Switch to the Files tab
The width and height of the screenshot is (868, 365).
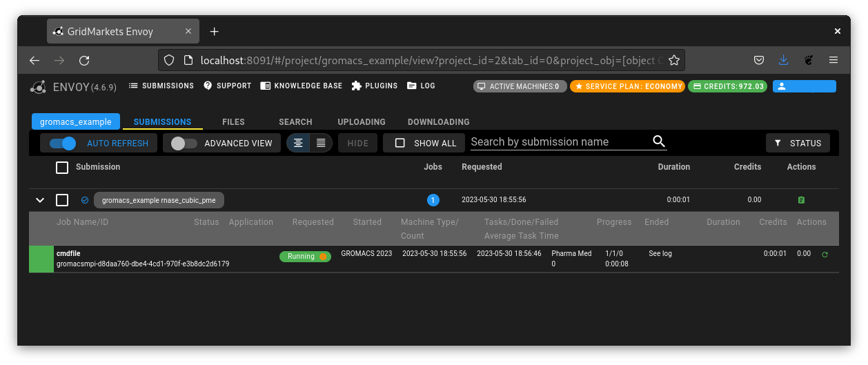click(x=233, y=122)
